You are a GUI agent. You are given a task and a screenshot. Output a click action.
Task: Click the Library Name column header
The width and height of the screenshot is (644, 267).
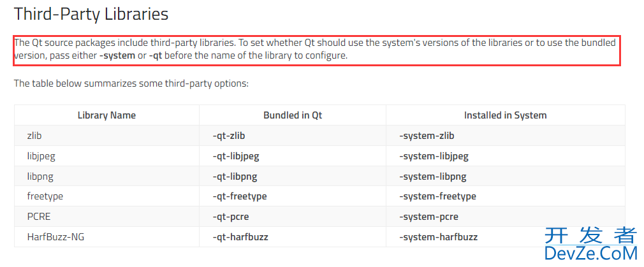[x=106, y=115]
